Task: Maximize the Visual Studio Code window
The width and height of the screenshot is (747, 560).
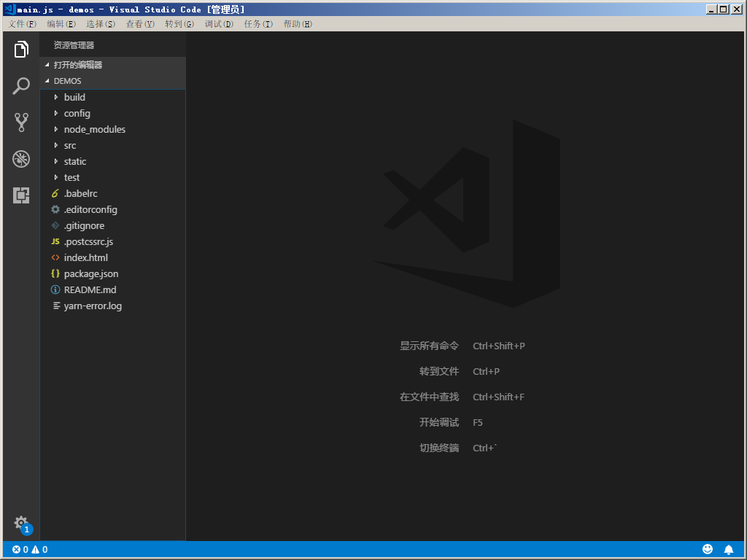Action: (x=723, y=9)
